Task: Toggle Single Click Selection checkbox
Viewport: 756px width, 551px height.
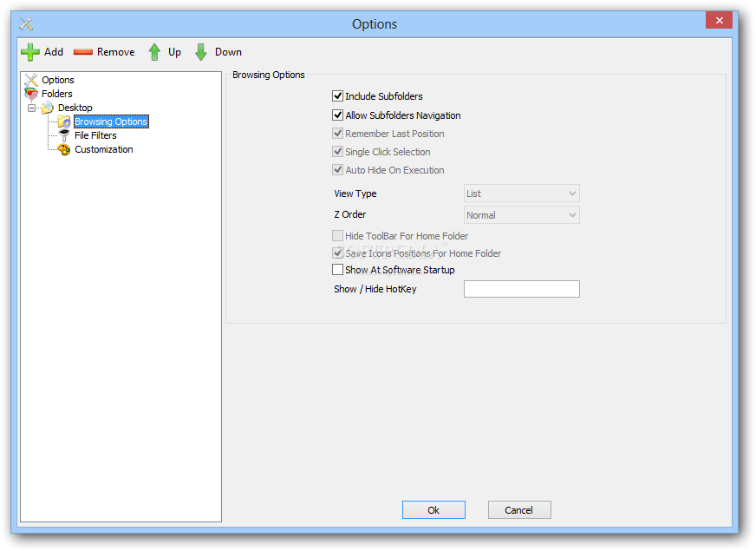Action: (x=337, y=152)
